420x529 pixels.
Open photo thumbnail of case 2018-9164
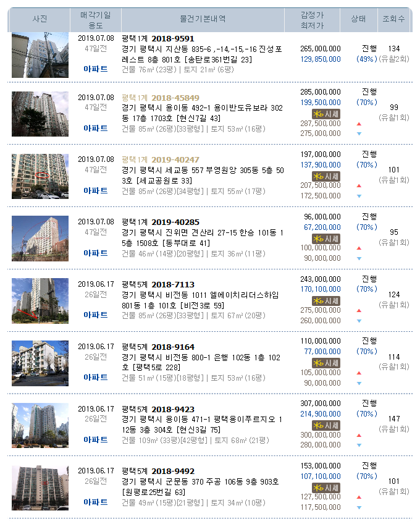pos(40,363)
